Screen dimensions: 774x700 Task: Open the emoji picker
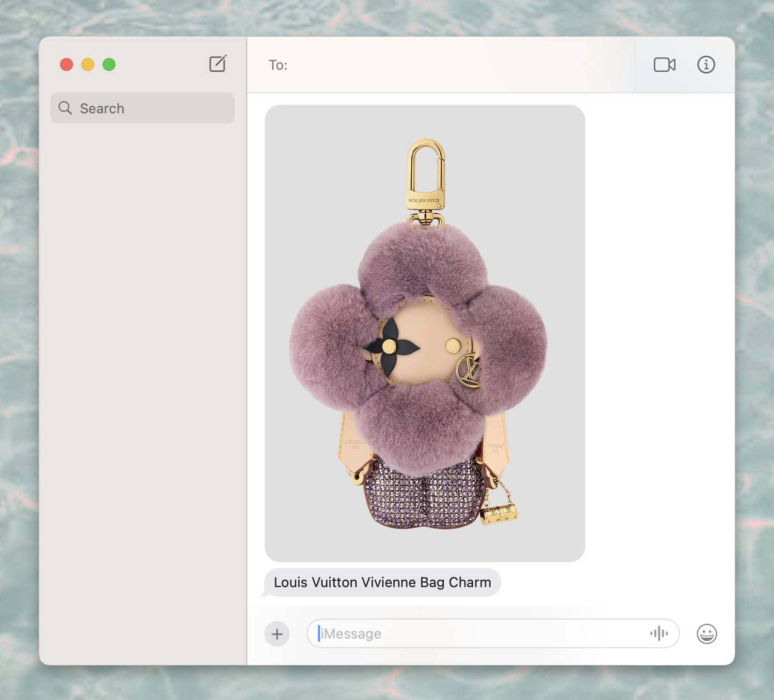(x=706, y=634)
